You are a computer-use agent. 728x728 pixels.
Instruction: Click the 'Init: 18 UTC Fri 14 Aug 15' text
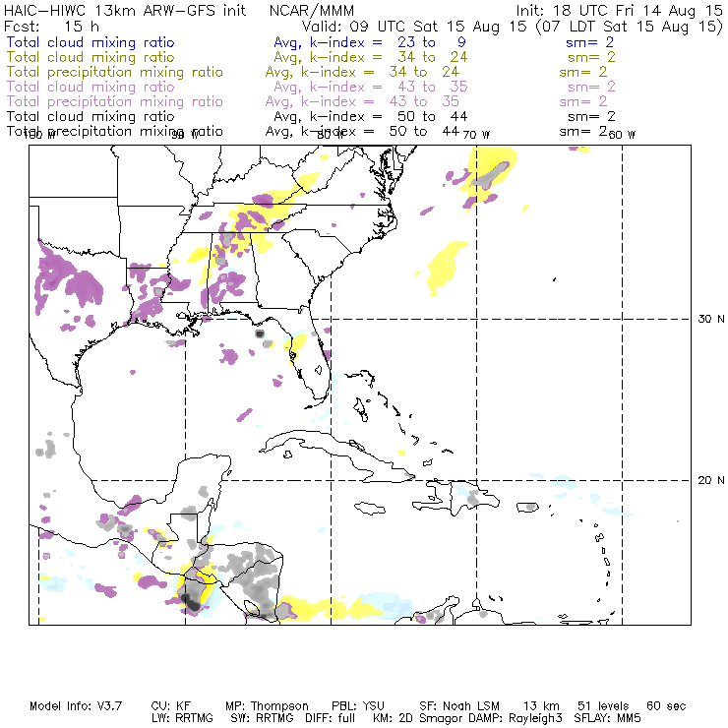coord(620,10)
